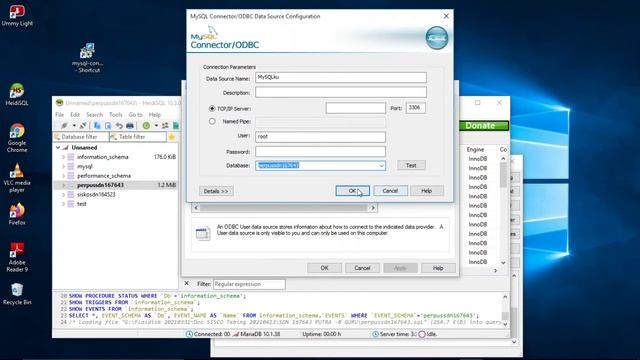Open the Tools menu in HeidiSQL
The height and width of the screenshot is (360, 640).
[x=116, y=115]
